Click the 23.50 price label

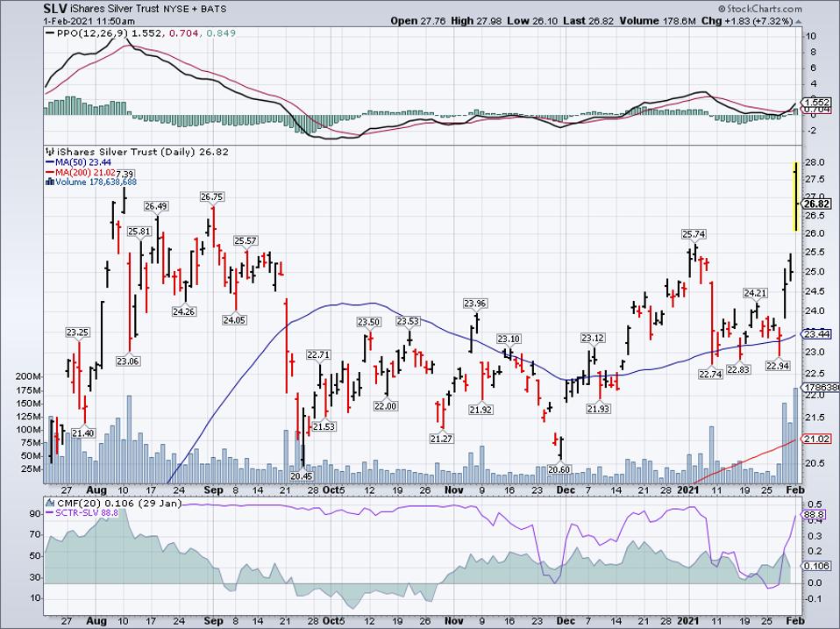pyautogui.click(x=369, y=322)
